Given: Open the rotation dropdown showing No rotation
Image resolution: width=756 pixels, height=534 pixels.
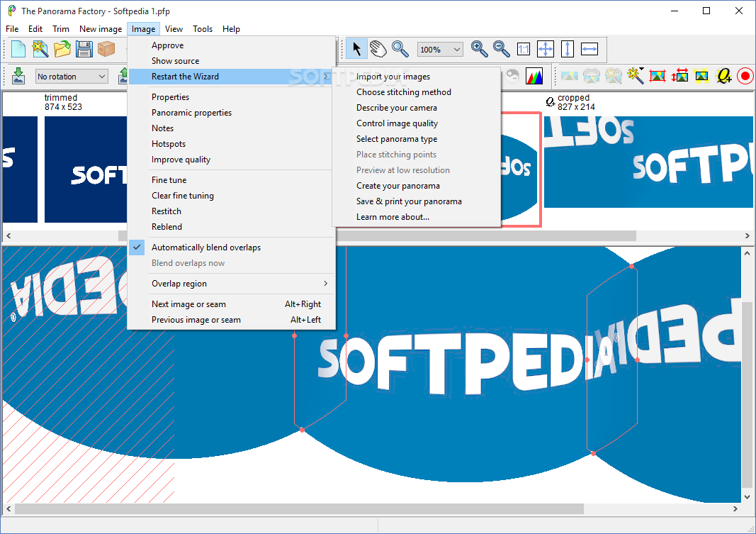Looking at the screenshot, I should tap(72, 76).
